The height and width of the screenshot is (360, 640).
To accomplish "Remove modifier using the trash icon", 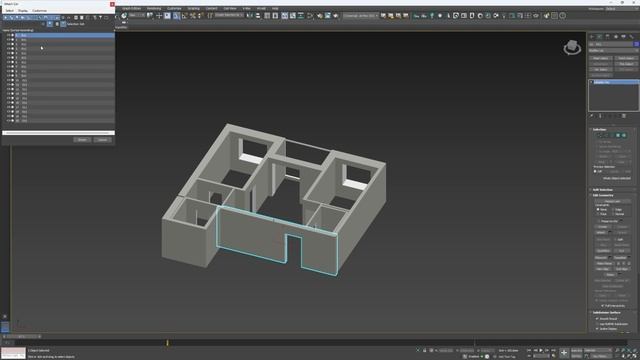I will (624, 116).
